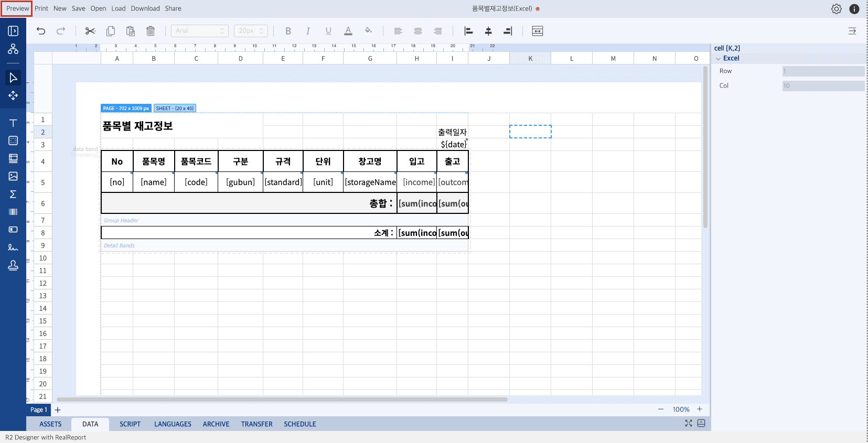This screenshot has height=443, width=868.
Task: Select the Barcode tool
Action: [x=13, y=212]
